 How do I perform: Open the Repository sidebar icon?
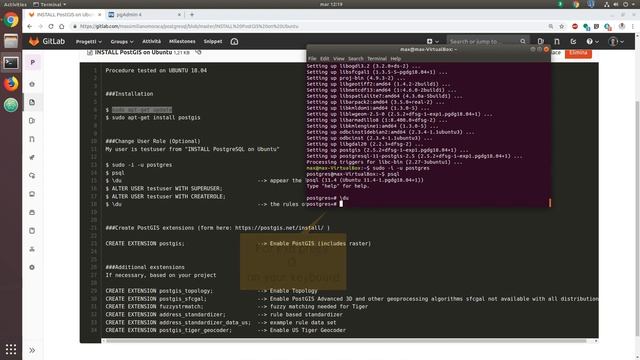tap(32, 102)
